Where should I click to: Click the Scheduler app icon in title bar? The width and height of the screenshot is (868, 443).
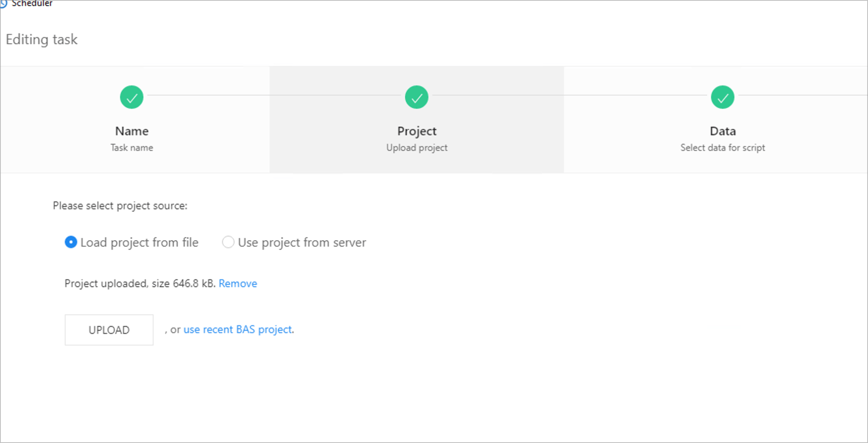[4, 3]
